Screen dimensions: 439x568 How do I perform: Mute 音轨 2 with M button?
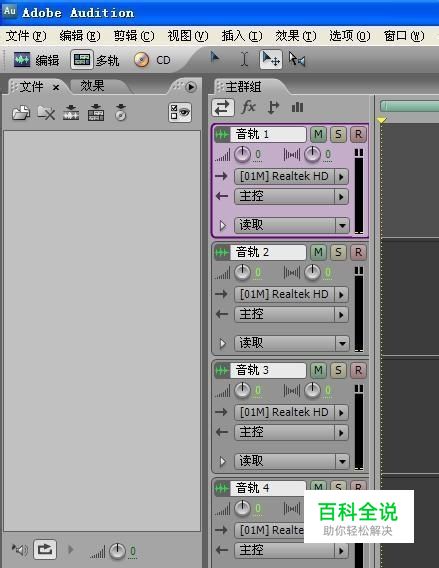[318, 252]
